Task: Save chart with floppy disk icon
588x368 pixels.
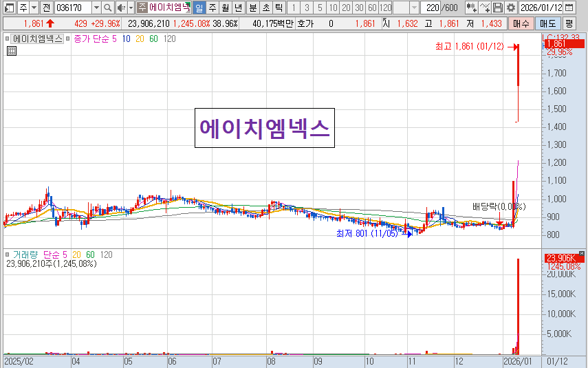Action: [x=498, y=8]
